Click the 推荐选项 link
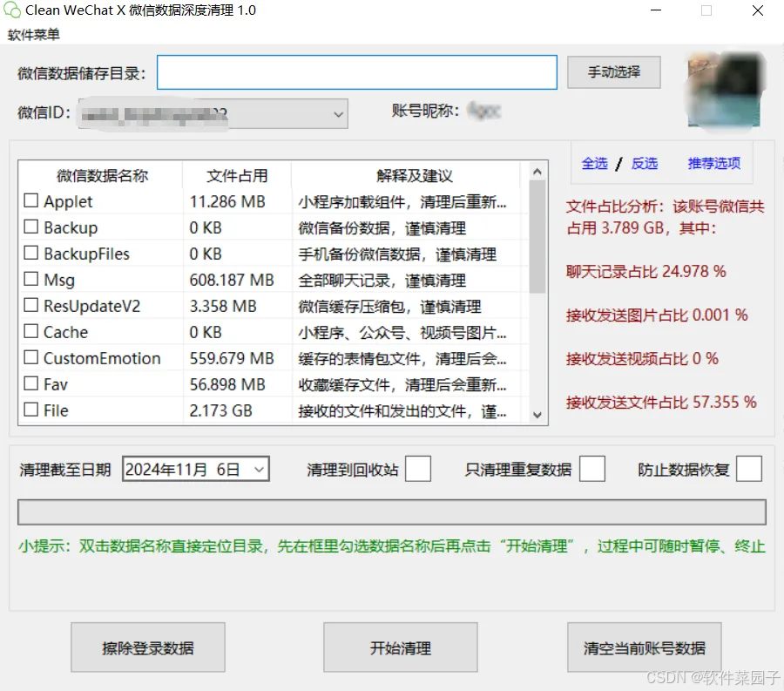This screenshot has width=784, height=691. [x=714, y=163]
